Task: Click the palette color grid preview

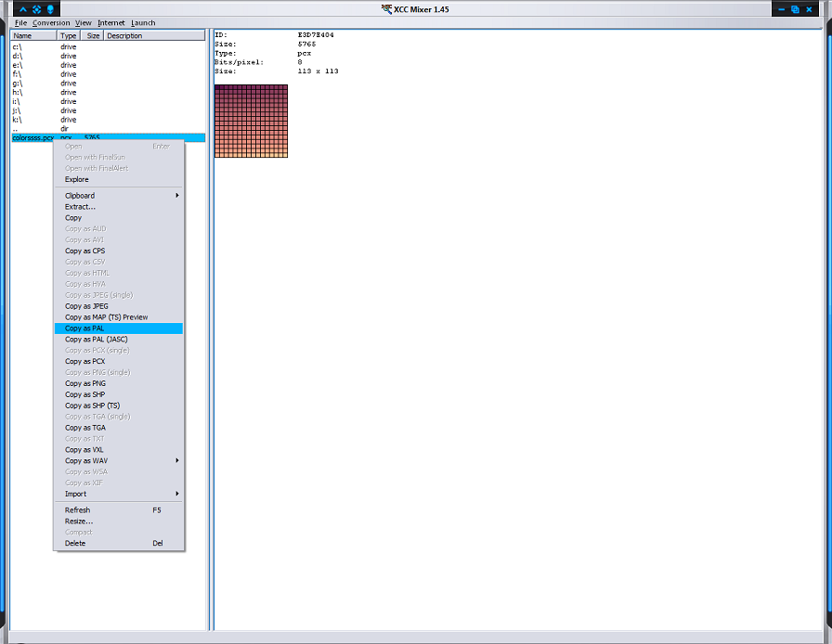Action: (251, 121)
